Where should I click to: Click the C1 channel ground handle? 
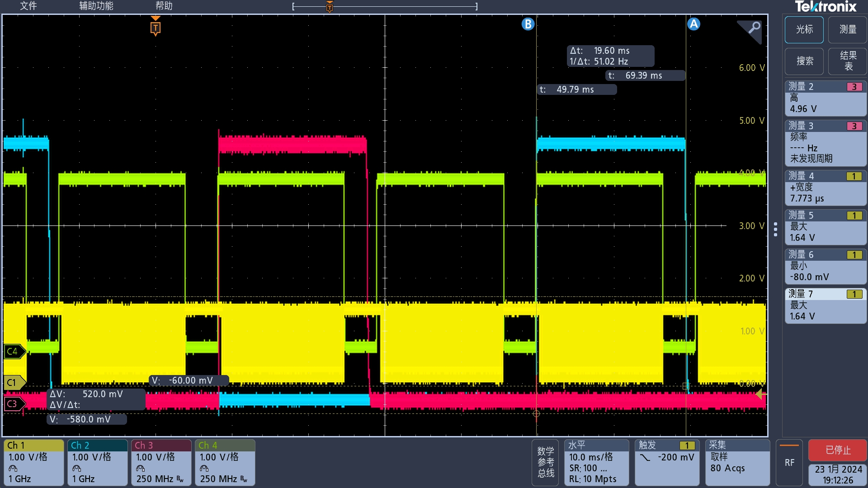coord(14,382)
